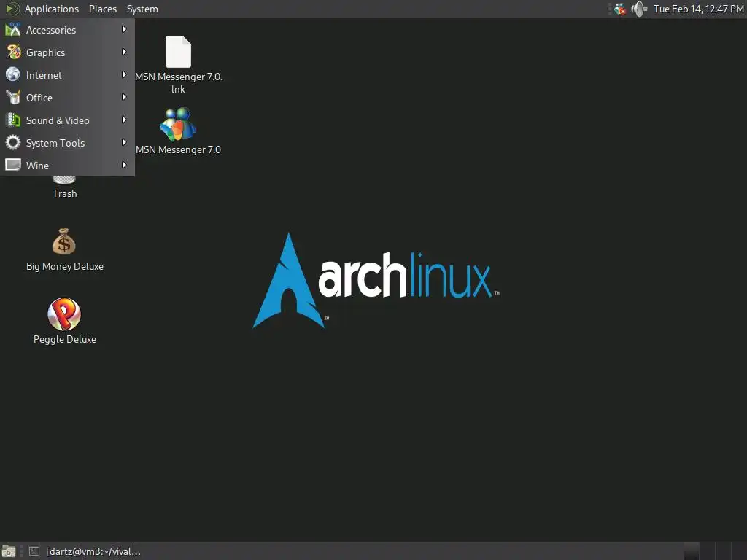Open the Applications menu

(52, 9)
